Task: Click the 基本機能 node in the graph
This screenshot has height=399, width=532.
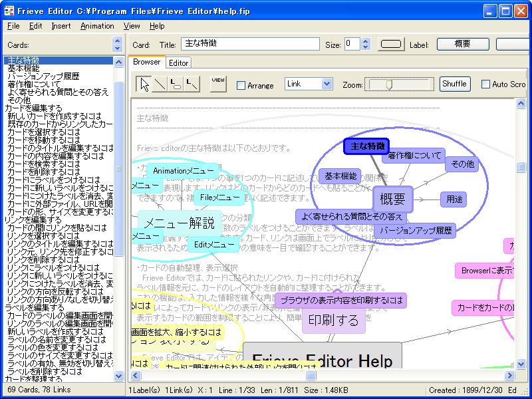Action: point(340,176)
